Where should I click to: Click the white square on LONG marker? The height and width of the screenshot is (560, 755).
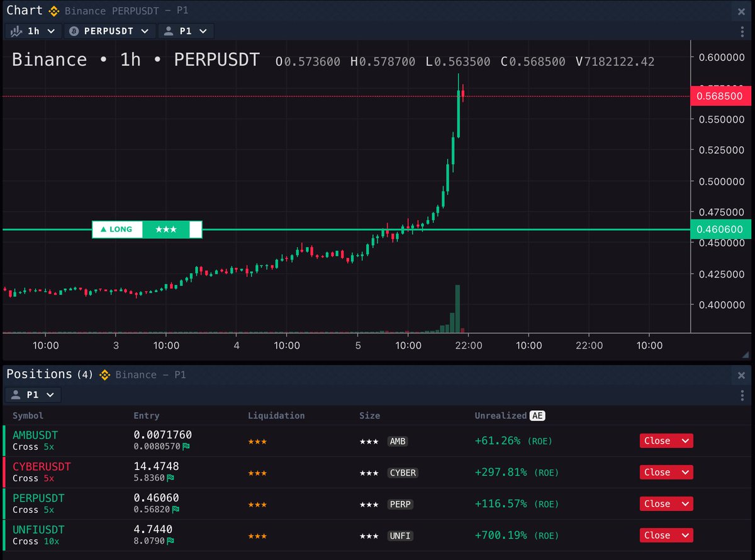196,230
